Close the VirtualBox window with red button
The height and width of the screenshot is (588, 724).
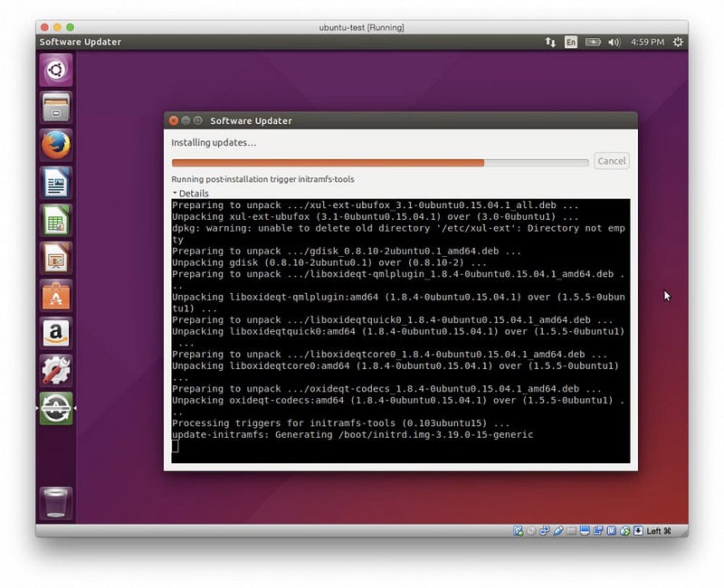(x=44, y=27)
